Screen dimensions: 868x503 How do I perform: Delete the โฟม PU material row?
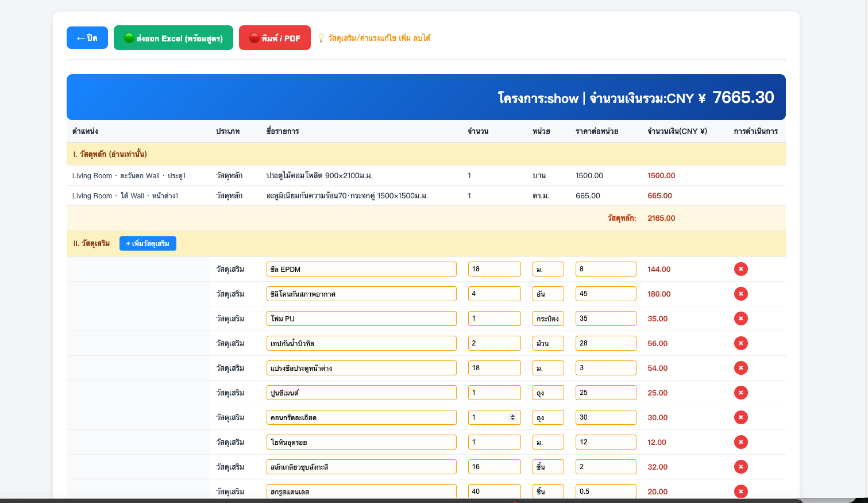740,318
